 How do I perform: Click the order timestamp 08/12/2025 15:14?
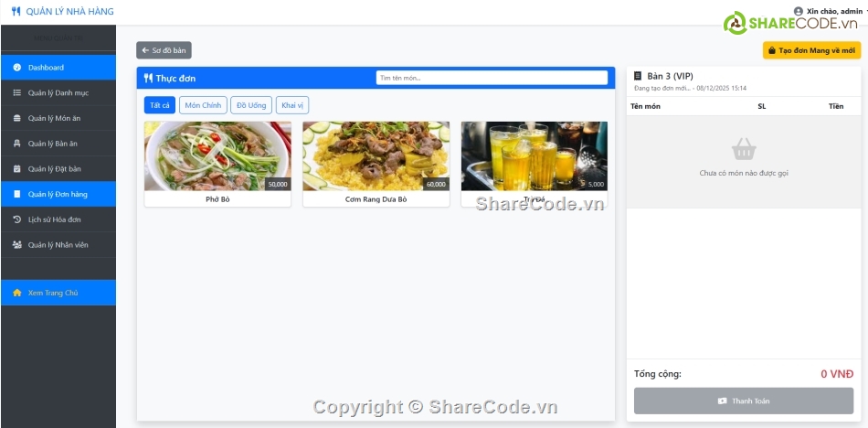point(722,88)
